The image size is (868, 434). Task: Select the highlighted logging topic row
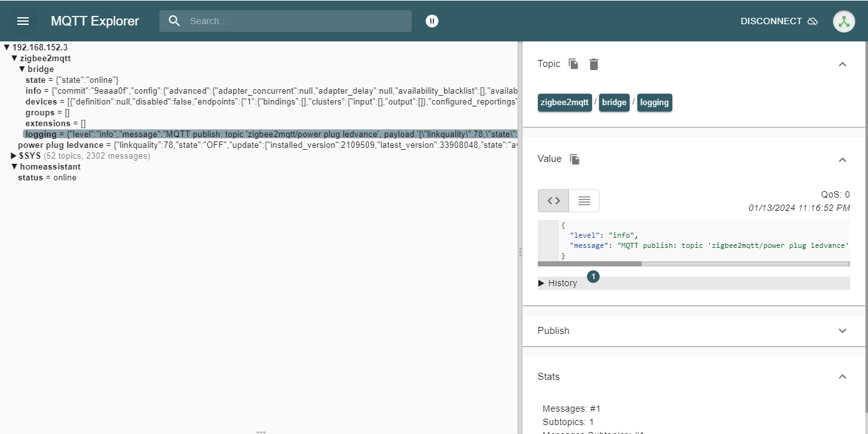[270, 134]
